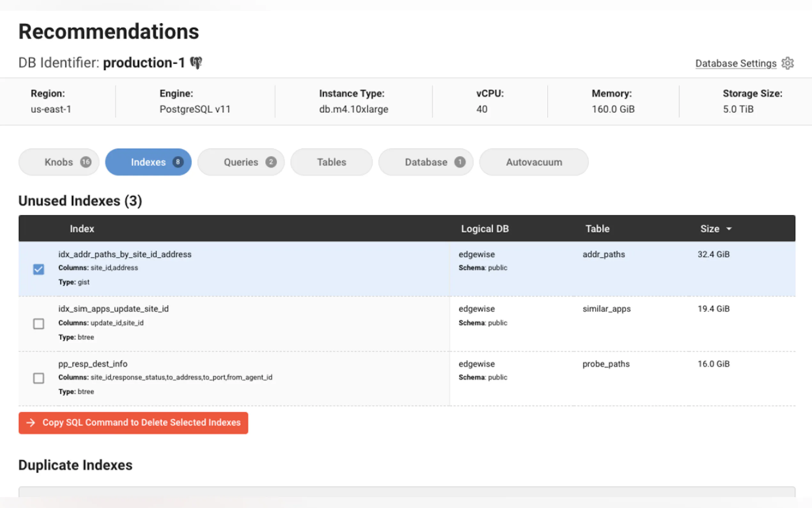Check the idx_sim_apps_update_site_id checkbox
Screen dimensions: 812x508
point(39,323)
